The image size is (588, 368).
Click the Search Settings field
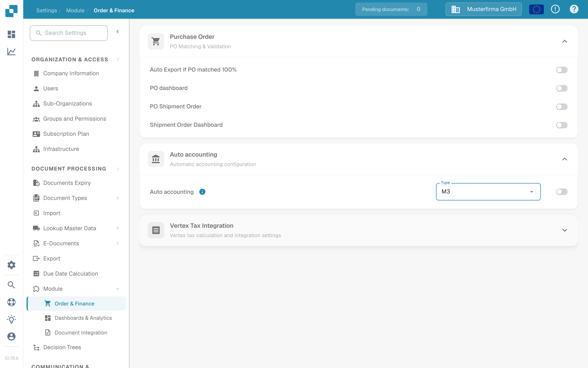pyautogui.click(x=69, y=33)
